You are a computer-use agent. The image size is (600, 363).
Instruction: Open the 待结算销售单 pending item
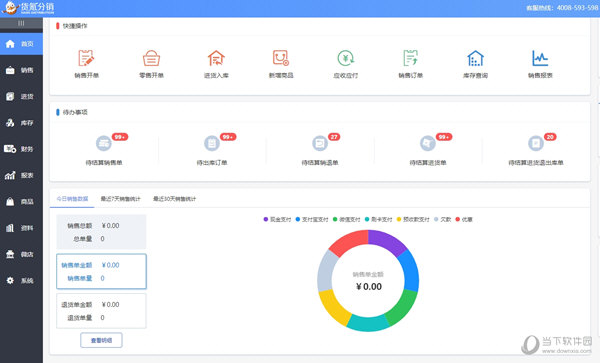tap(104, 151)
